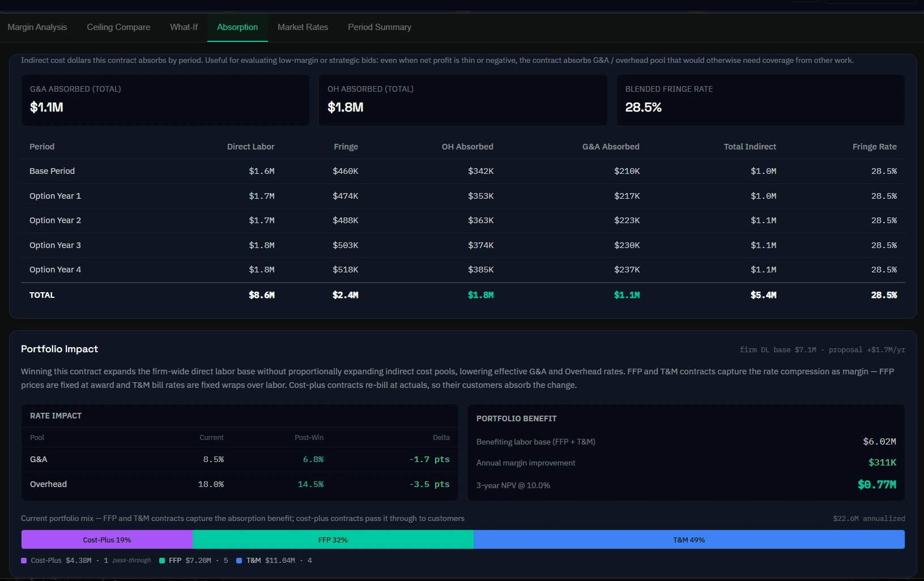The width and height of the screenshot is (924, 581).
Task: Click the Blended Fringe Rate card
Action: tap(760, 100)
